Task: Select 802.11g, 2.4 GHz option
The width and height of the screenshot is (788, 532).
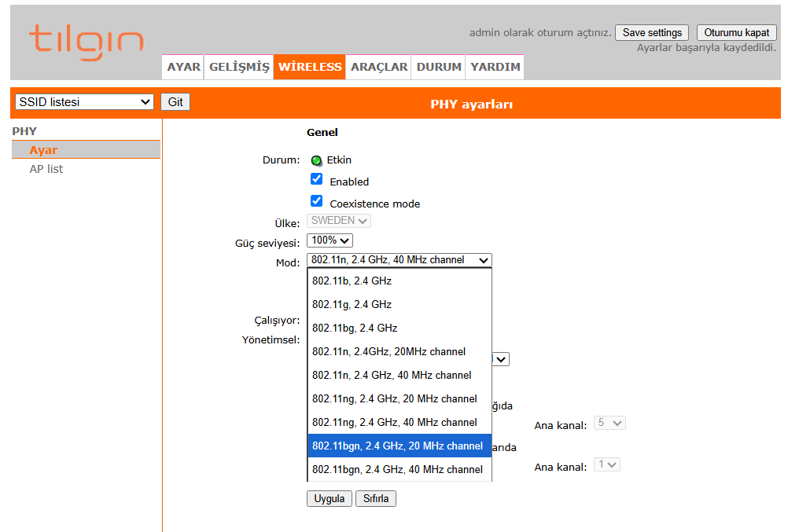Action: (400, 304)
